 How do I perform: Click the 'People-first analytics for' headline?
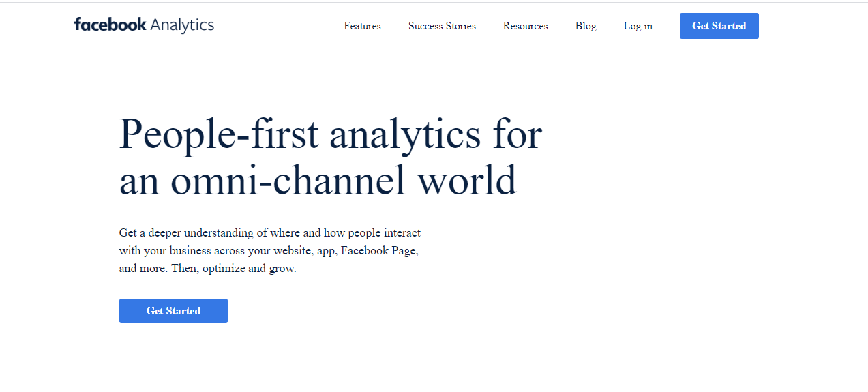331,134
